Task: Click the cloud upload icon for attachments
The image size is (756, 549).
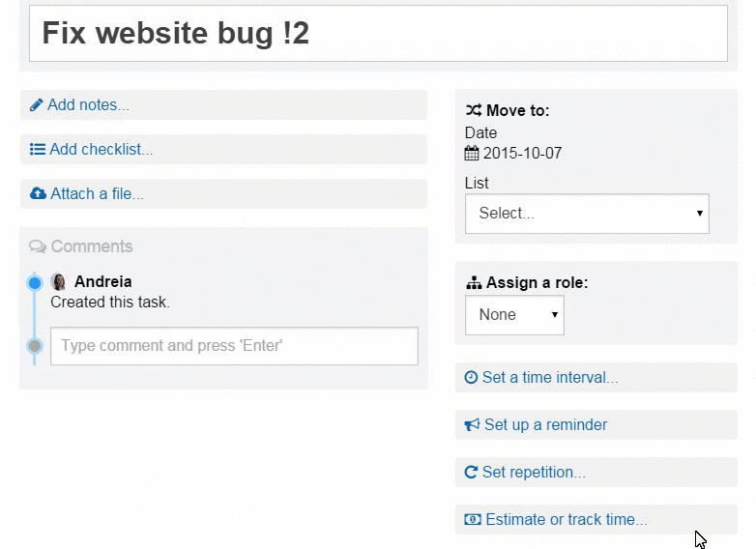Action: pyautogui.click(x=38, y=193)
